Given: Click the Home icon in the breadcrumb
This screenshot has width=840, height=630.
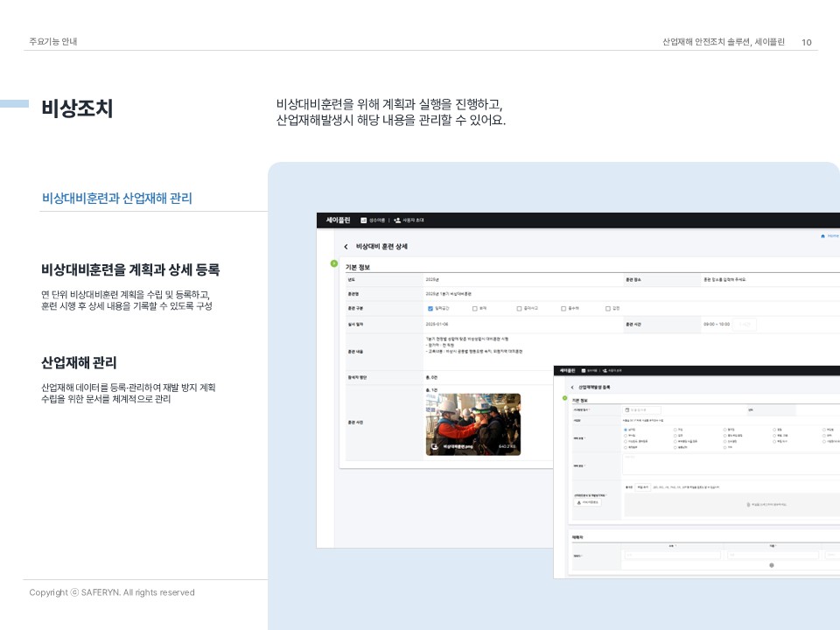Looking at the screenshot, I should [822, 235].
